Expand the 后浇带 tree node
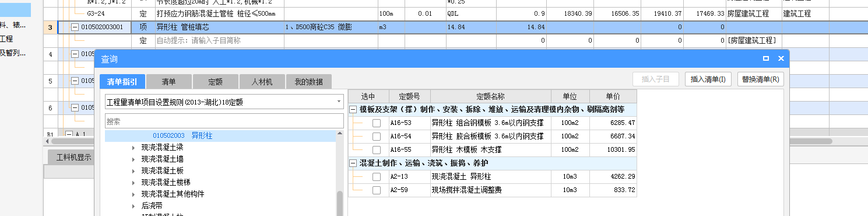The width and height of the screenshot is (868, 216). [133, 206]
